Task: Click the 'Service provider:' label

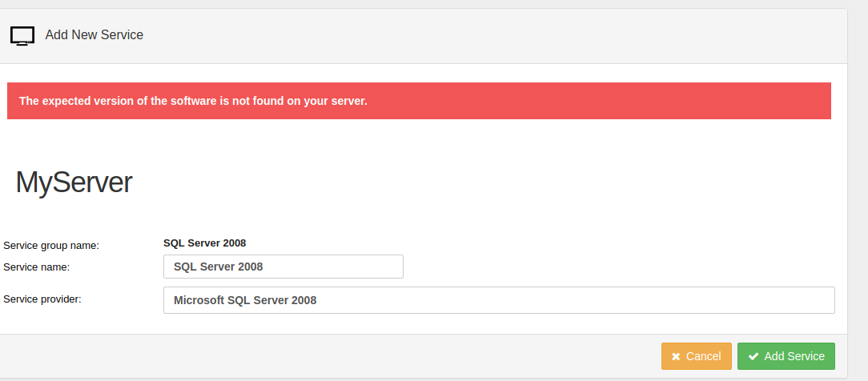Action: pyautogui.click(x=42, y=299)
